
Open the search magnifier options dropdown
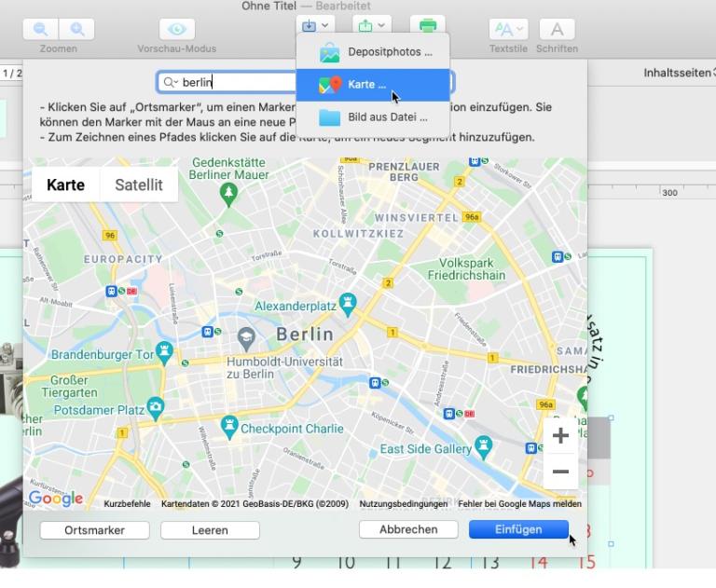click(171, 82)
